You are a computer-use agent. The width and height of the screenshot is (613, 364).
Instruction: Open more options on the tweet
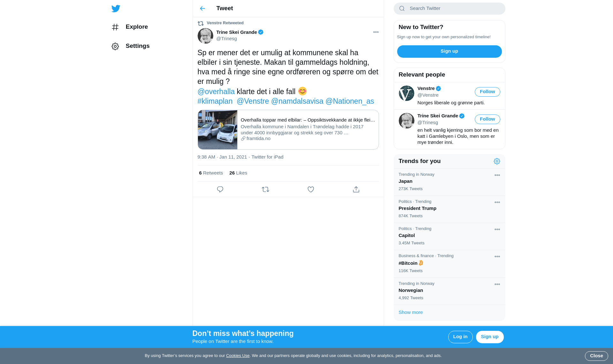coord(376,32)
